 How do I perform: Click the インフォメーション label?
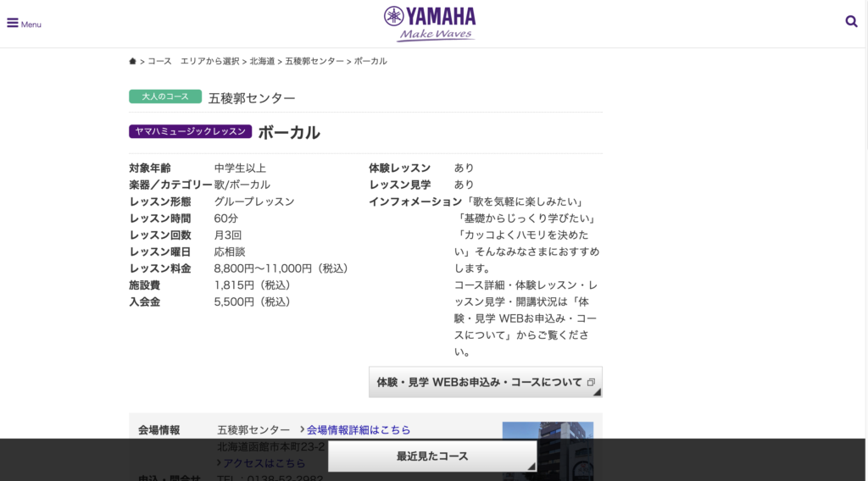pos(415,202)
